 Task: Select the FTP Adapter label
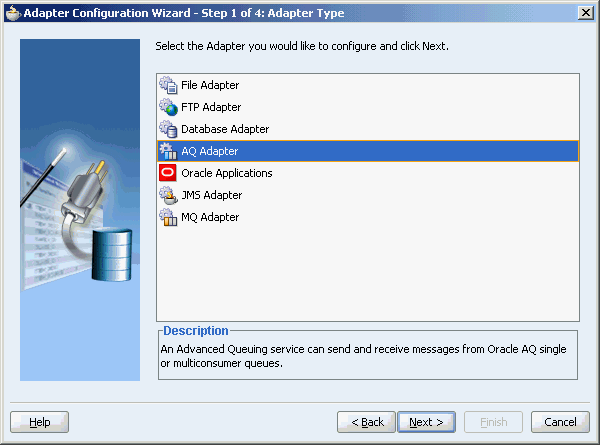coord(211,107)
